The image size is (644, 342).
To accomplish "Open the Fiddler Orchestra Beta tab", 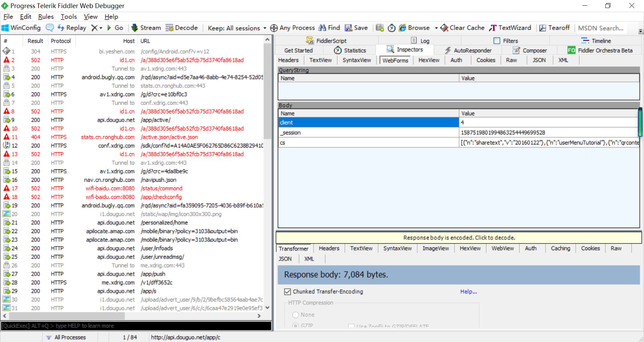I will (600, 50).
